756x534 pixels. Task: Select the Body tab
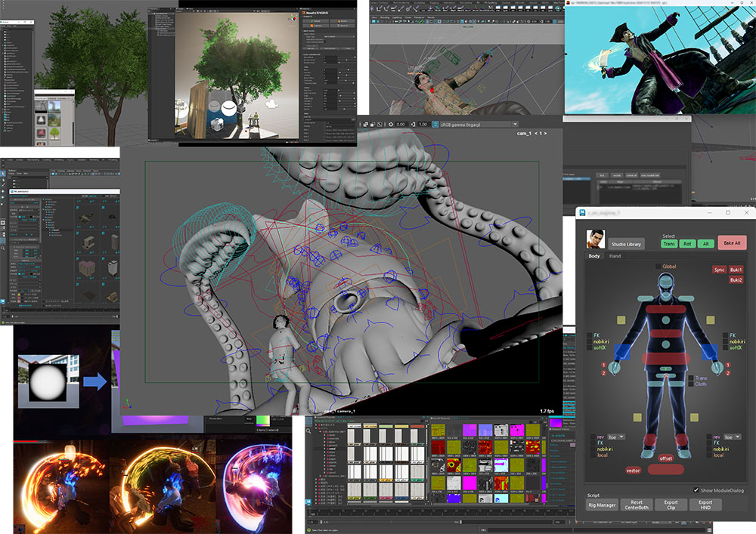click(594, 257)
